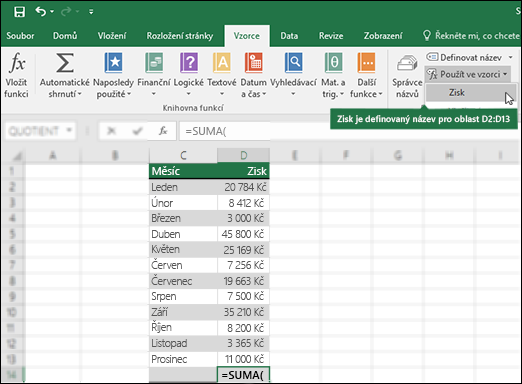Click the Save icon in quick access toolbar
The height and width of the screenshot is (384, 522).
click(x=19, y=12)
